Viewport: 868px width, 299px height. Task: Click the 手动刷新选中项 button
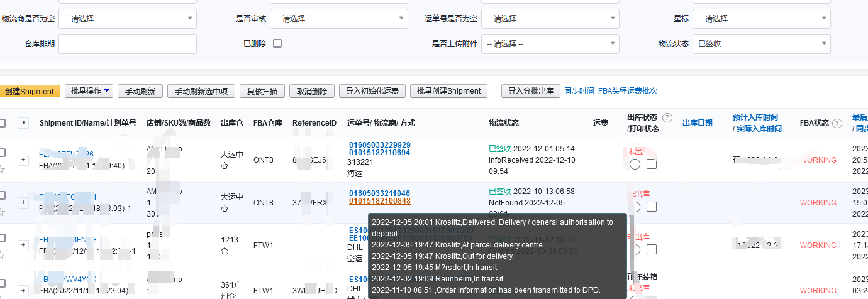point(201,91)
